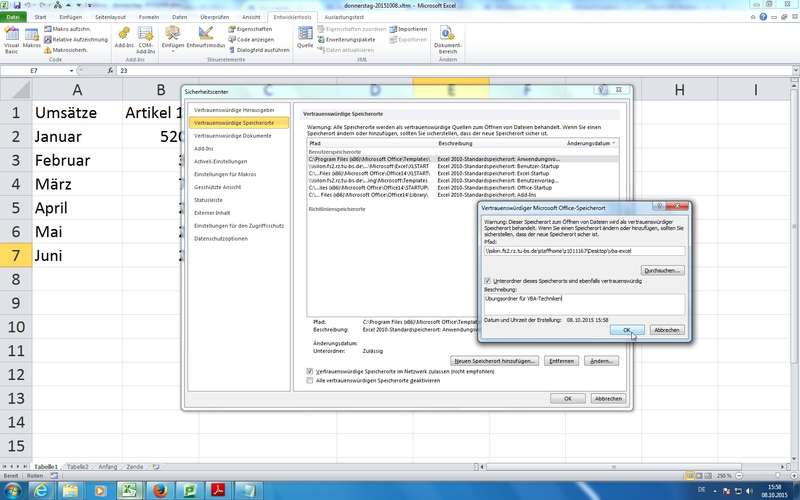Image resolution: width=800 pixels, height=500 pixels.
Task: Click Code anzeigen in the ribbon
Action: tap(251, 39)
